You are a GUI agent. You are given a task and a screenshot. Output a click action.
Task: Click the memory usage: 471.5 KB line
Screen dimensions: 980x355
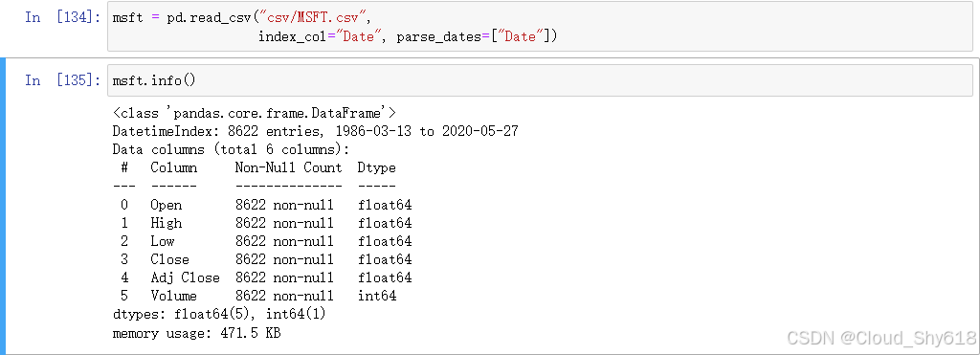196,333
